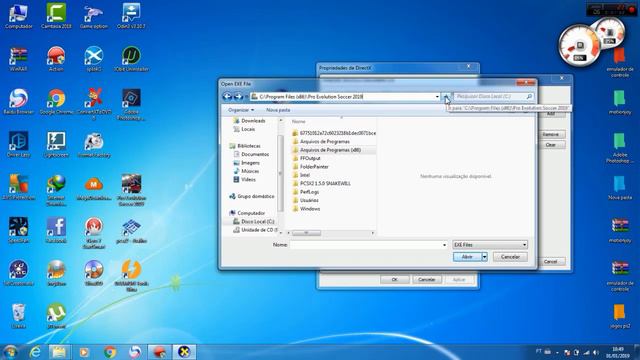Select the Windows folder
Screen dimensions: 640x360
[x=306, y=209]
